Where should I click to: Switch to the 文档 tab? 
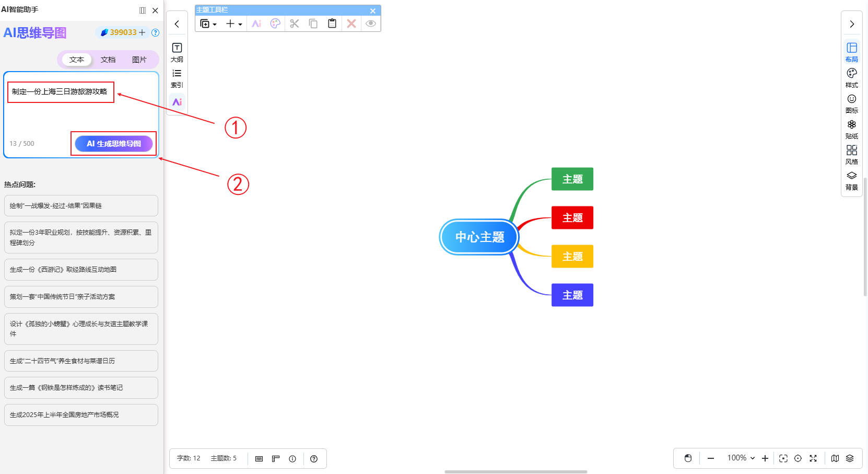pyautogui.click(x=108, y=60)
